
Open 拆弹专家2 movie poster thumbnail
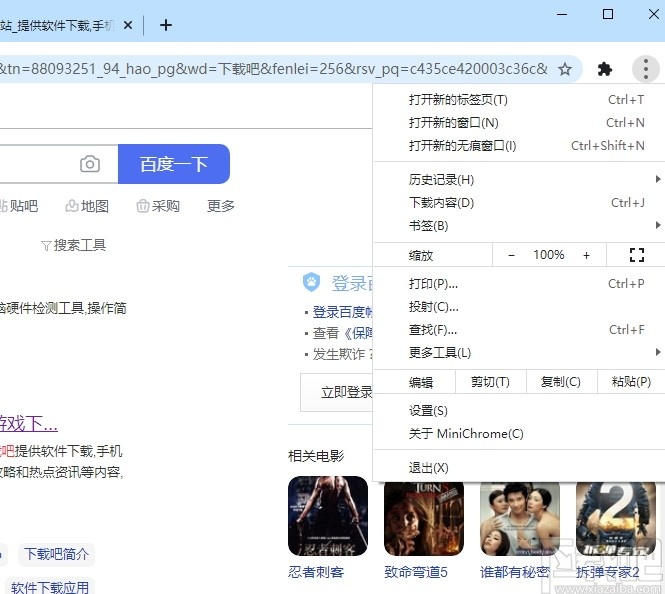pyautogui.click(x=616, y=519)
